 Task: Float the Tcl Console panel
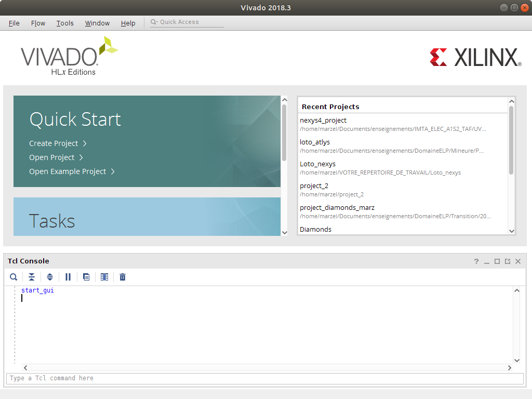pos(508,261)
